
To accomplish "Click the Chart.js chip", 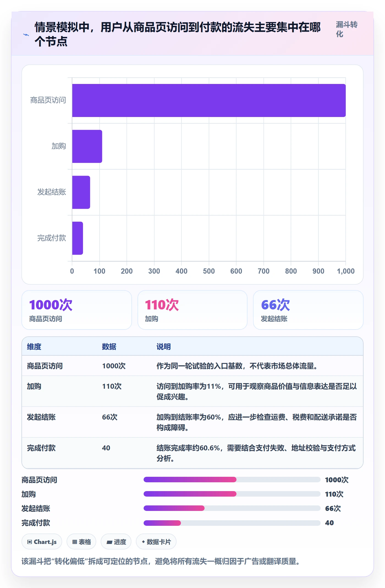I will (42, 542).
